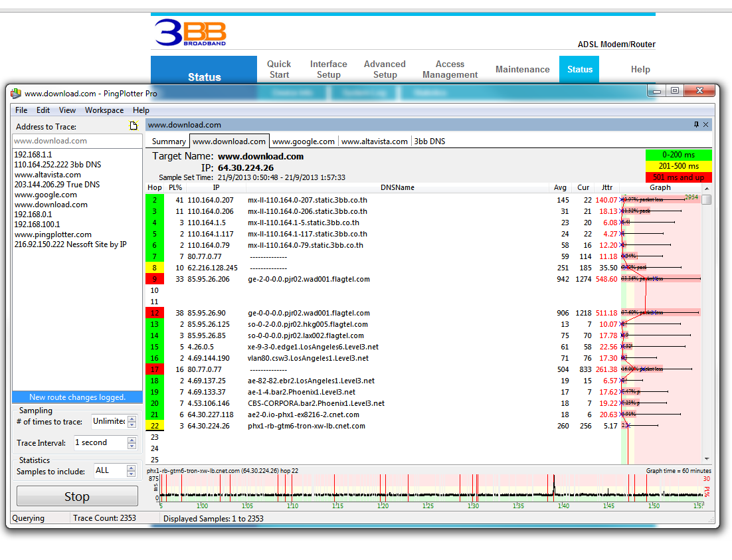The height and width of the screenshot is (560, 732).
Task: Open Interface Setup in the router page
Action: (x=329, y=69)
